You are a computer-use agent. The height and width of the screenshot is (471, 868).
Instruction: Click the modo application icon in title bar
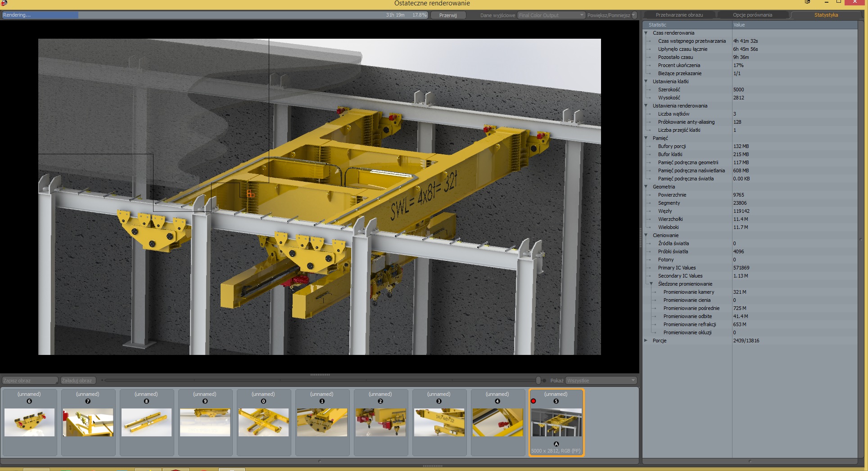click(x=4, y=3)
